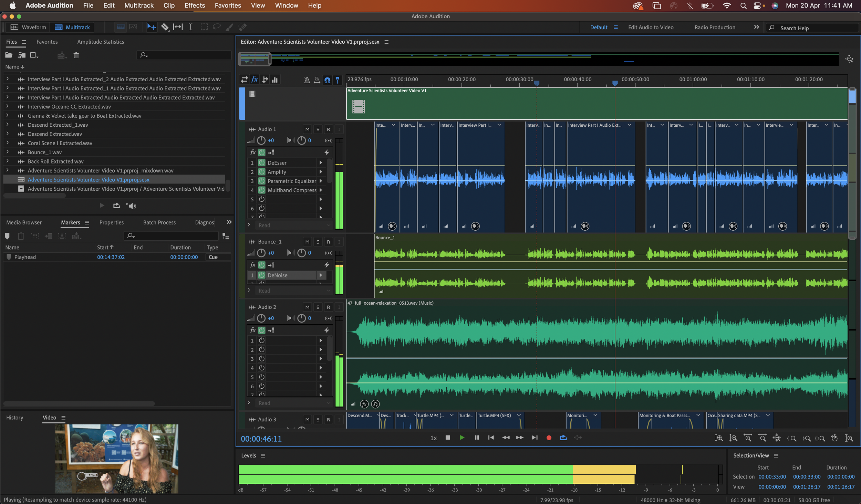This screenshot has height=504, width=861.
Task: Click the Import File icon in Files panel
Action: pos(22,55)
